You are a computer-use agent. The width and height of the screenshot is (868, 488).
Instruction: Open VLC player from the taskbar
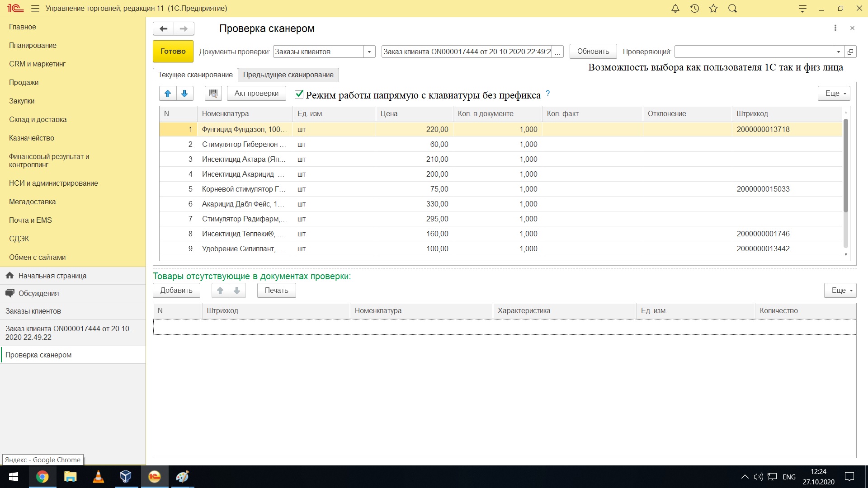point(98,477)
